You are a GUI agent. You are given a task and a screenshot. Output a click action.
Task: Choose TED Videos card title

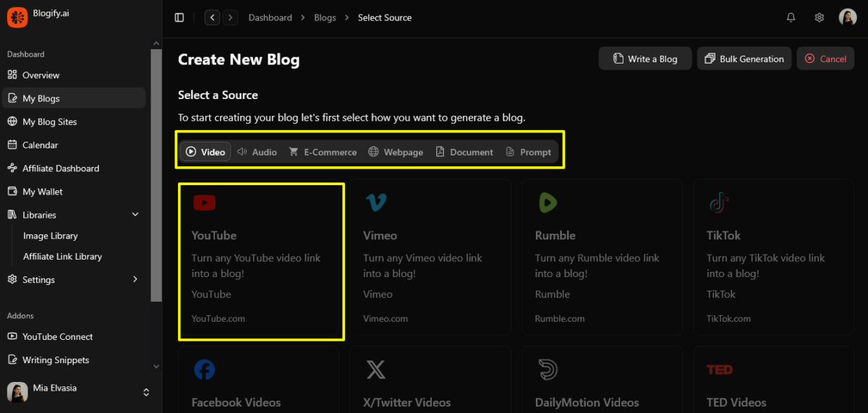coord(736,402)
